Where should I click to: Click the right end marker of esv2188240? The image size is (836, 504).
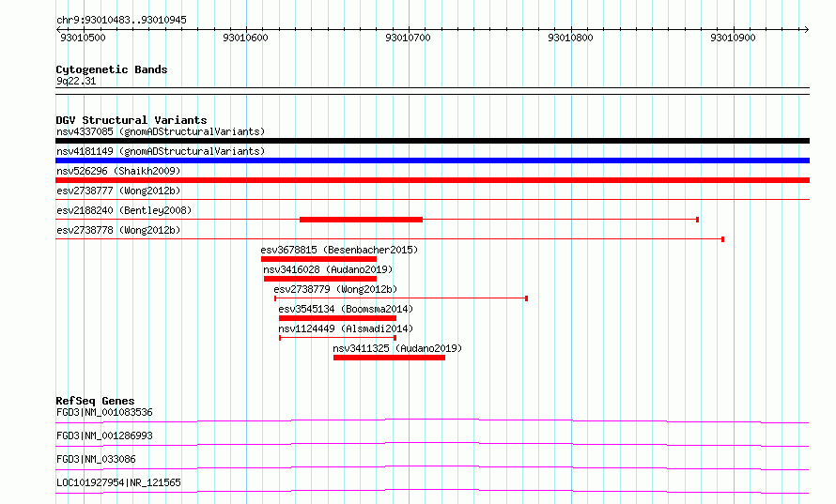[x=697, y=220]
